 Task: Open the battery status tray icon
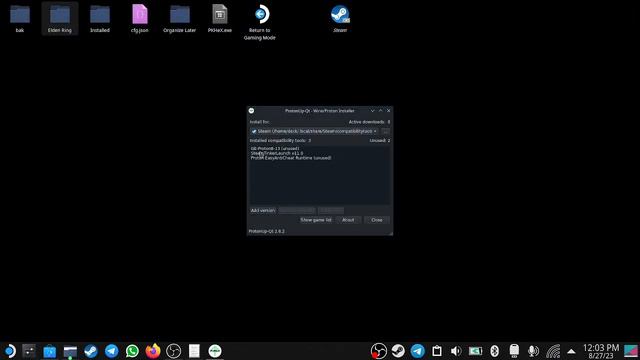pos(475,351)
